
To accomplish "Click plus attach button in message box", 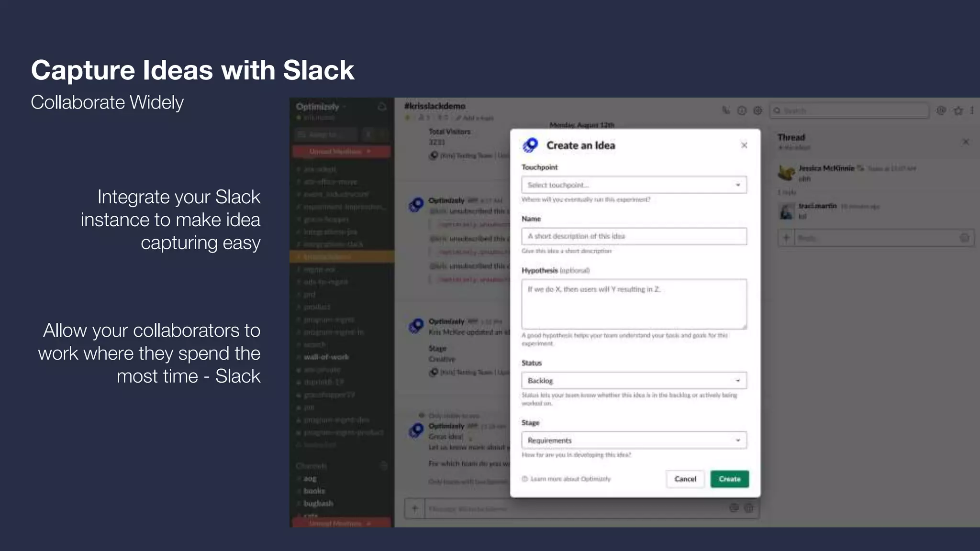I will pyautogui.click(x=415, y=508).
